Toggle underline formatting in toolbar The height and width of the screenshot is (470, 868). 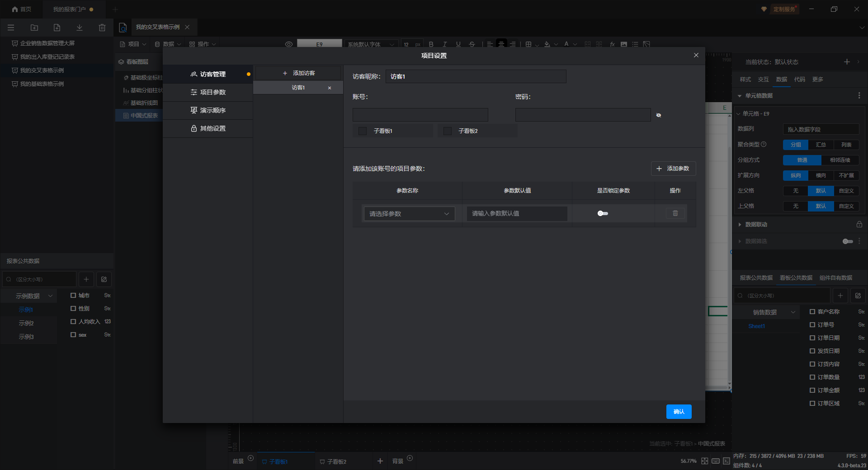458,44
